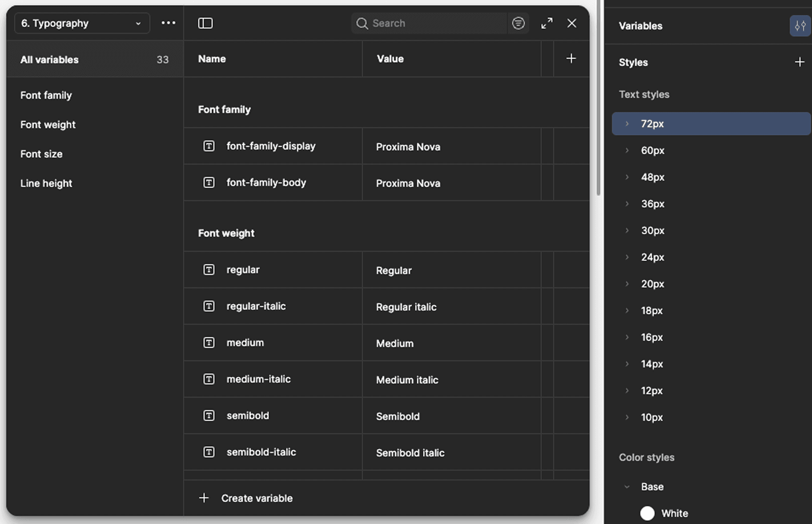Expand the variables modal to fullscreen
Image resolution: width=812 pixels, height=524 pixels.
(547, 23)
